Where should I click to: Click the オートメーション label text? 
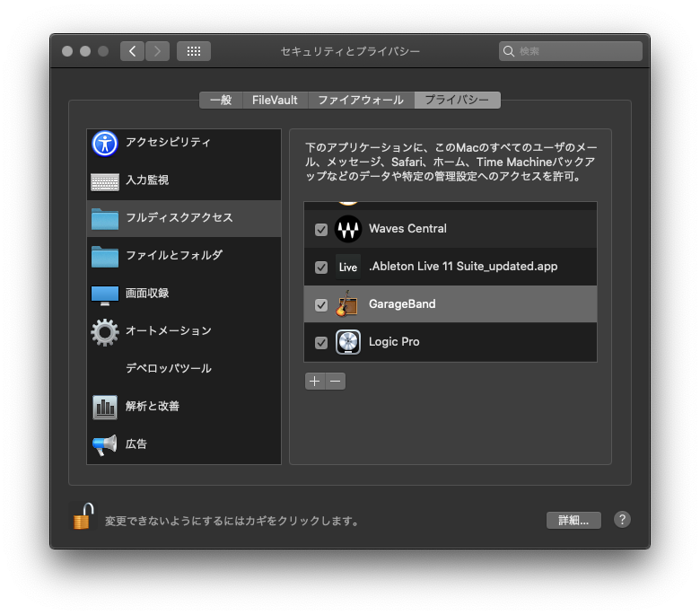(x=169, y=330)
